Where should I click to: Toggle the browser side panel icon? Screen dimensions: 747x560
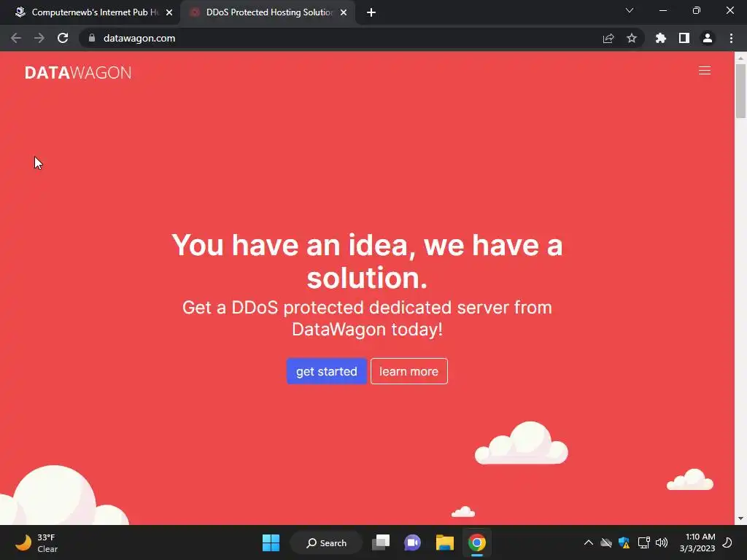(x=684, y=38)
